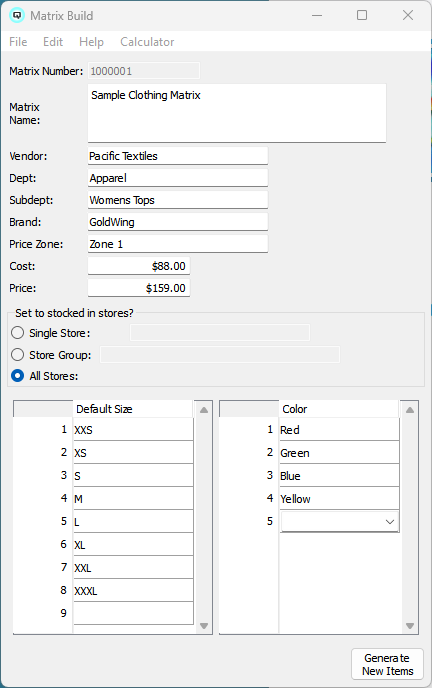Click the empty Default Size row 9
This screenshot has height=688, width=432.
click(x=133, y=613)
